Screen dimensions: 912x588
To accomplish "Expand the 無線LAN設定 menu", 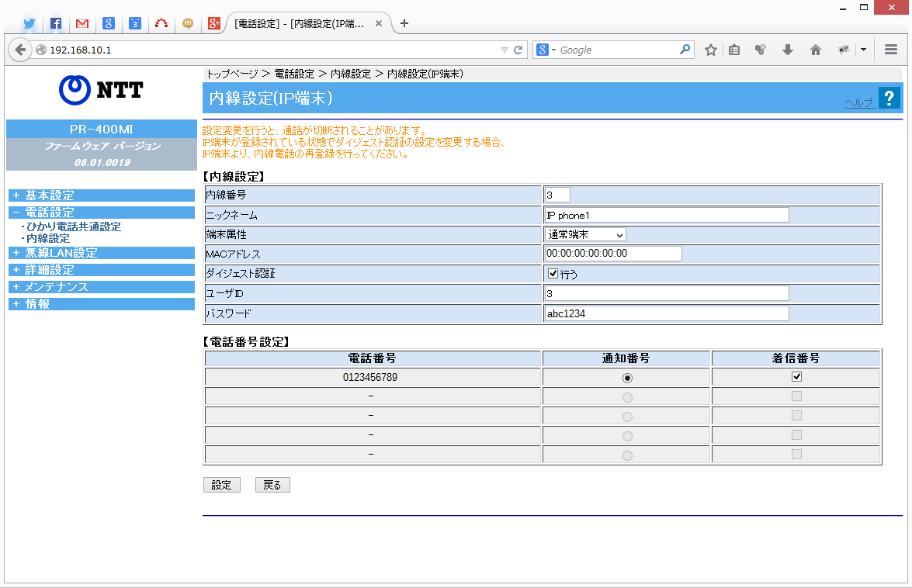I will tap(102, 253).
